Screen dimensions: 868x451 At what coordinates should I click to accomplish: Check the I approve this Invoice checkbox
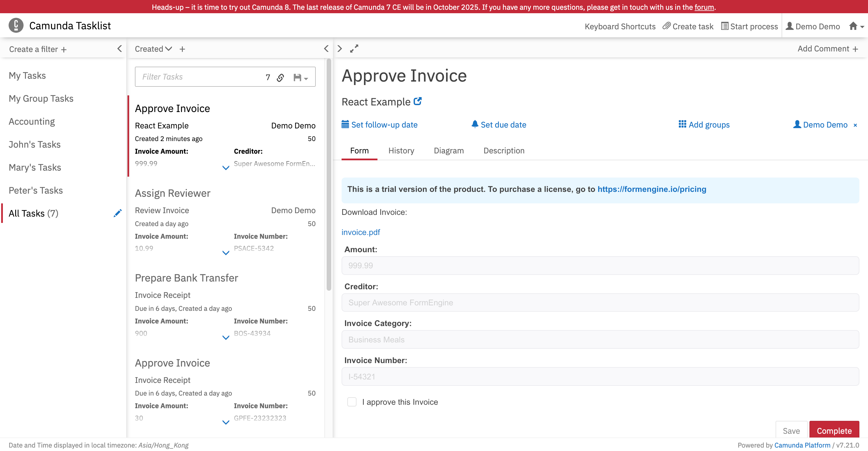[352, 402]
